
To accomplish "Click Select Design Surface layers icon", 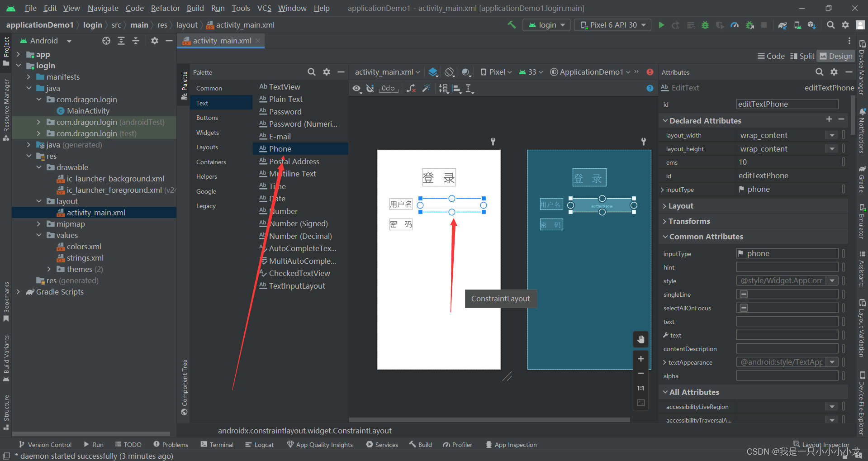I will (433, 72).
